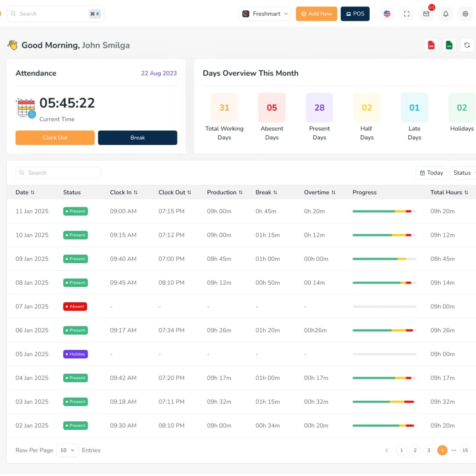
Task: Click the progress bar for 11 Jan 2025
Action: 384,211
